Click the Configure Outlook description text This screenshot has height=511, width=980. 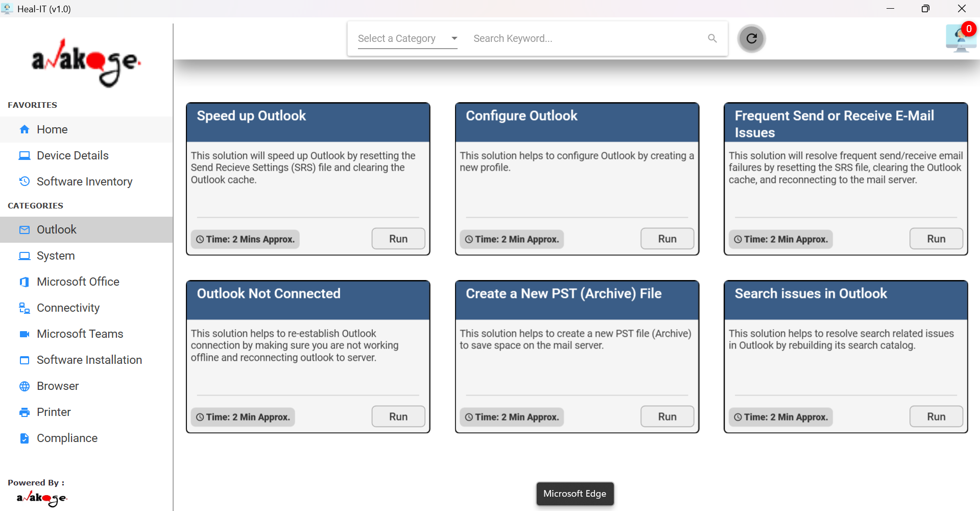[x=577, y=161]
